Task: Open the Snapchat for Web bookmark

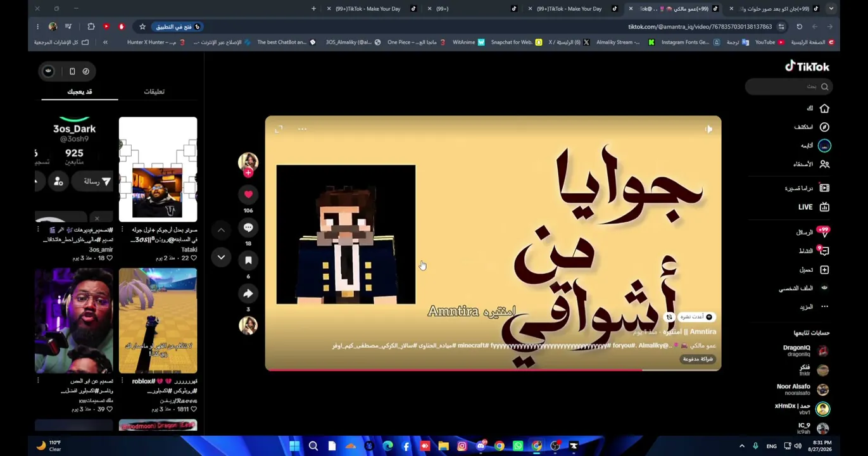Action: click(x=516, y=42)
